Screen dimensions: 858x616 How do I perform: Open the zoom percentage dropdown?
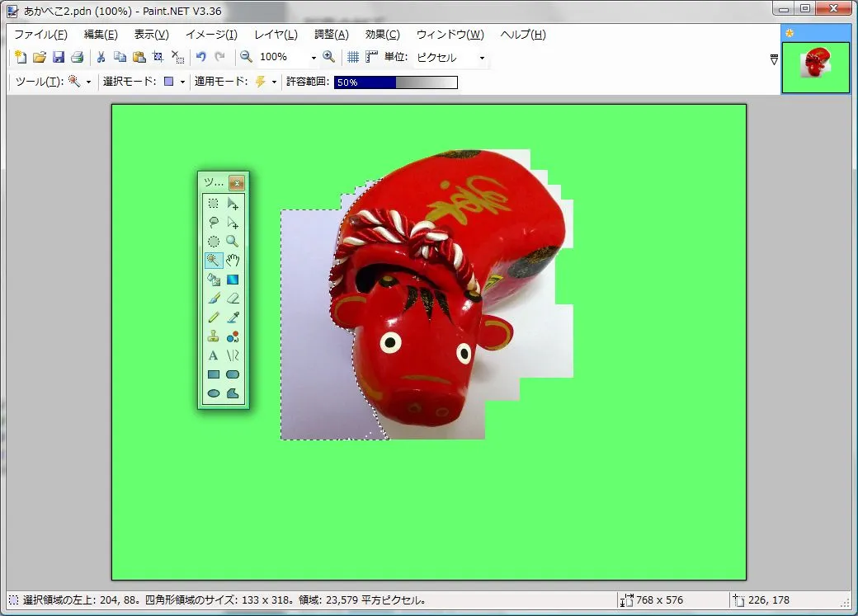point(313,58)
